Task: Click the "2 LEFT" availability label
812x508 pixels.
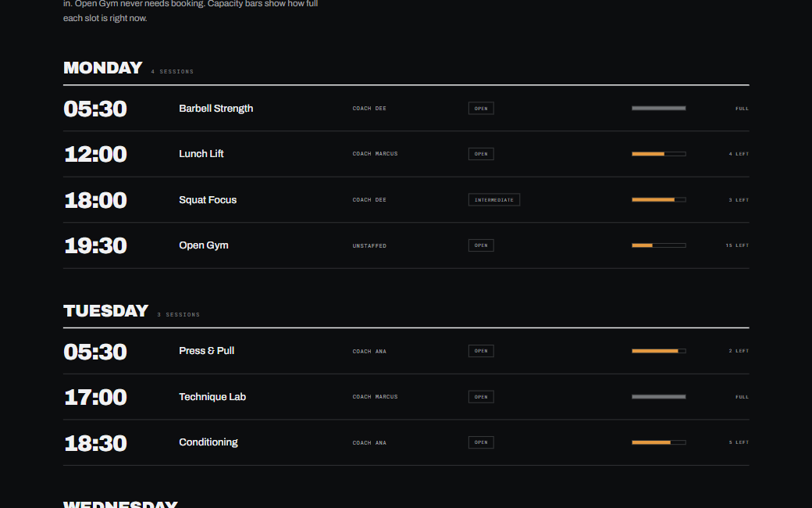Action: (x=739, y=351)
